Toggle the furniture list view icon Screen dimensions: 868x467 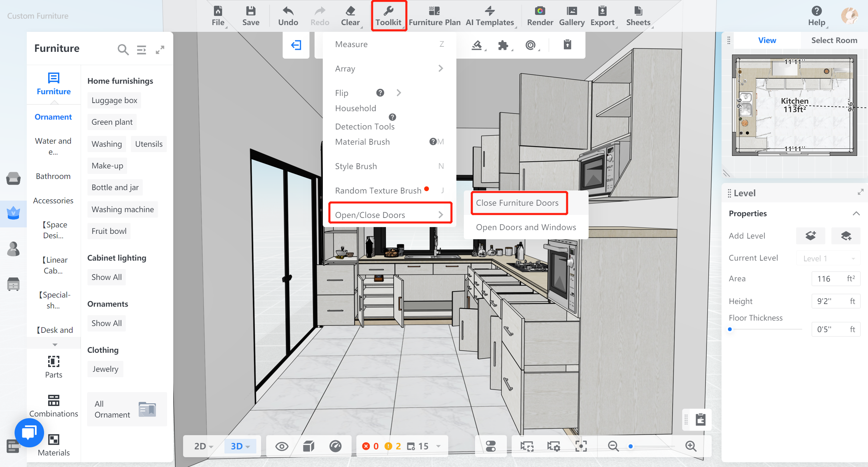[141, 50]
